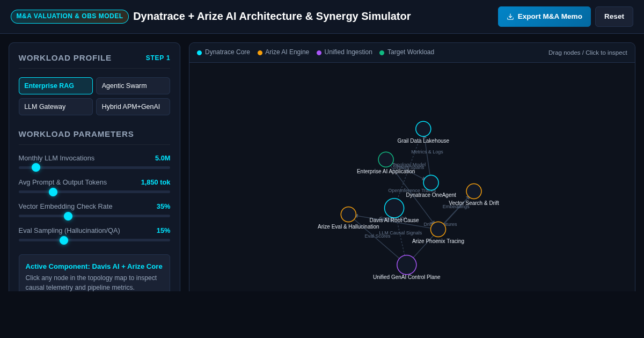Select the Agentic Swarm workload profile
644x338 pixels.
coord(133,86)
